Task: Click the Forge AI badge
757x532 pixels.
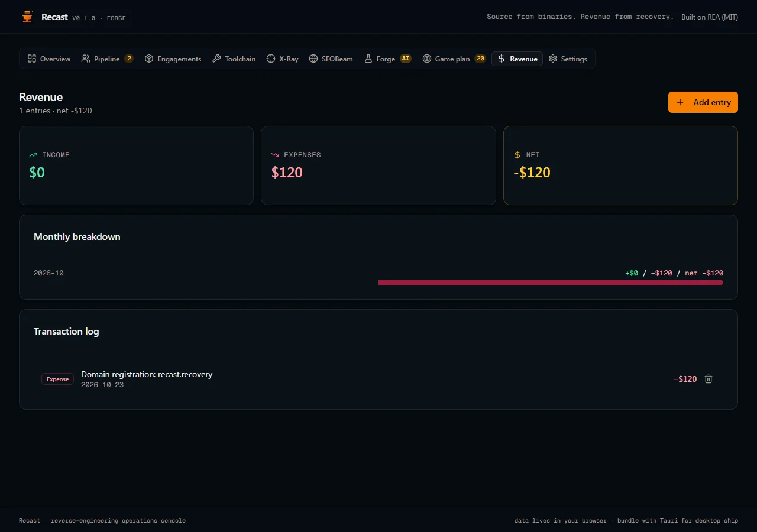Action: pyautogui.click(x=405, y=59)
